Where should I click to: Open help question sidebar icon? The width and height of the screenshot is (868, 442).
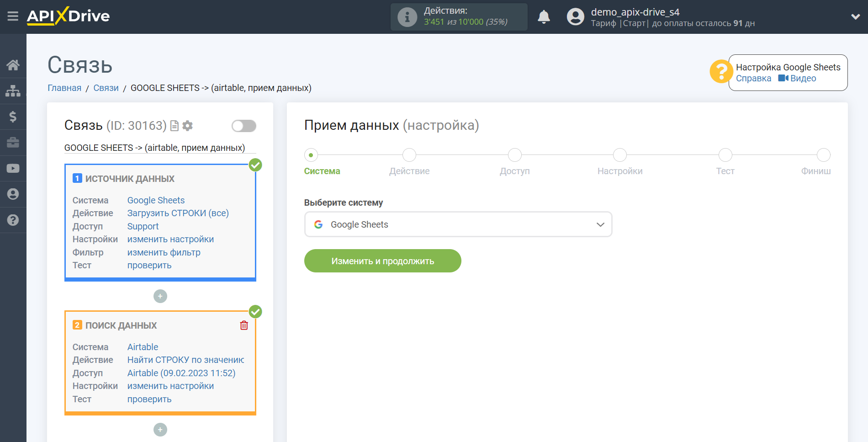[13, 220]
